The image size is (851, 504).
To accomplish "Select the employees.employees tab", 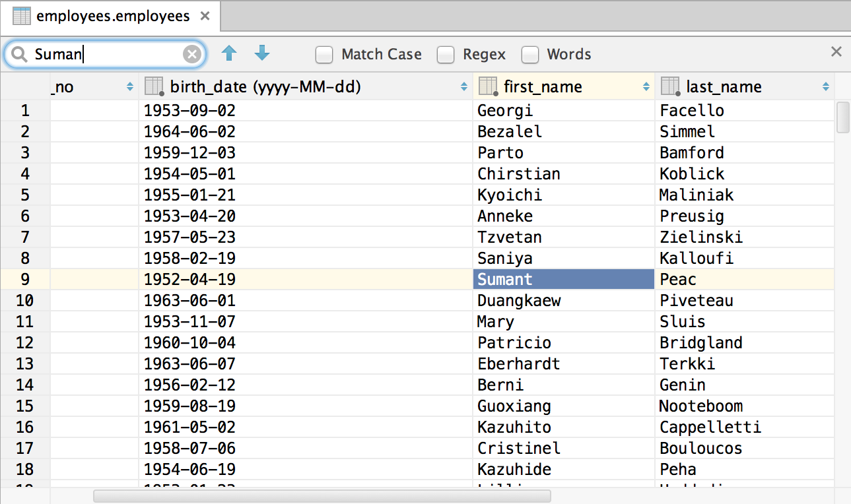I will click(x=111, y=16).
